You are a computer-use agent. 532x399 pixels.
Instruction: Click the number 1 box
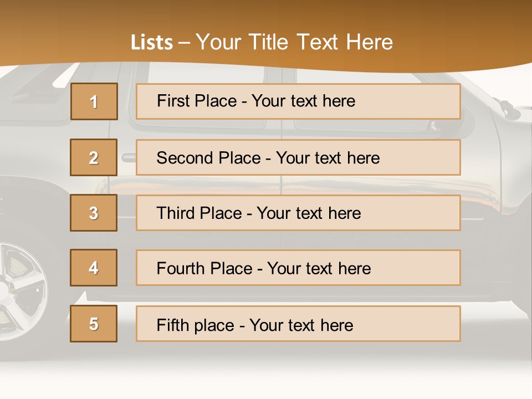pyautogui.click(x=94, y=101)
